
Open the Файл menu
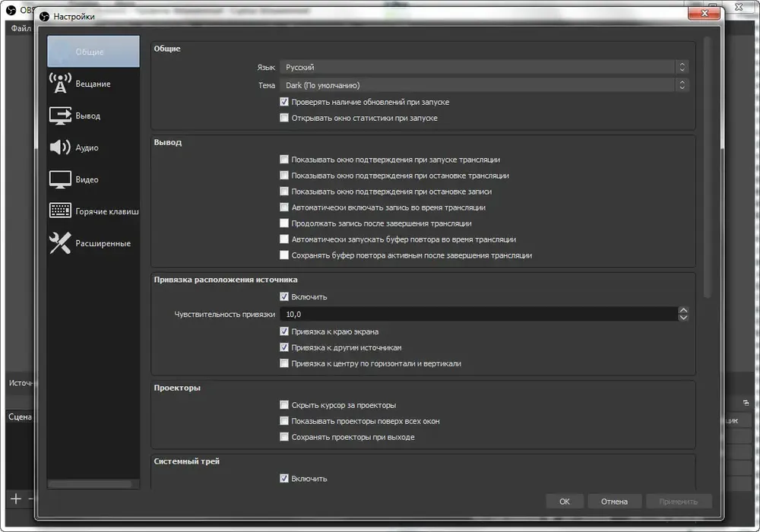(x=21, y=28)
